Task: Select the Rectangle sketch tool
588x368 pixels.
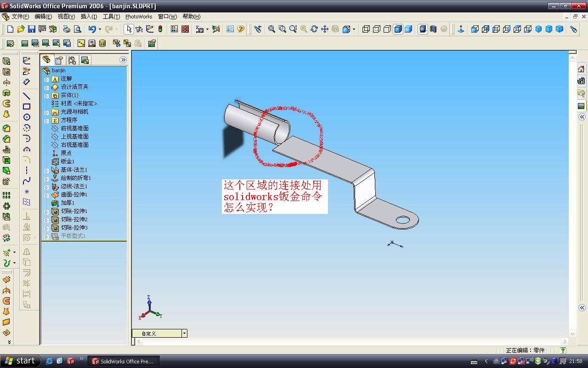Action: pyautogui.click(x=27, y=107)
